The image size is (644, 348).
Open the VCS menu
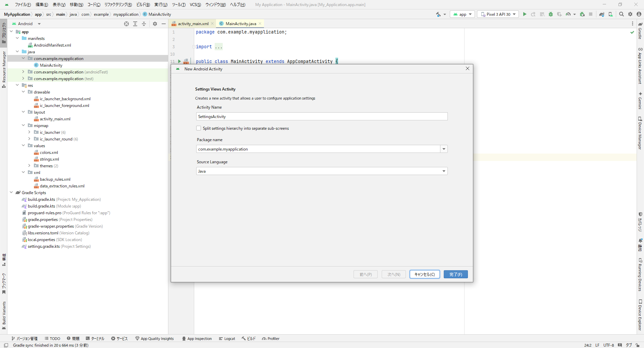(195, 5)
